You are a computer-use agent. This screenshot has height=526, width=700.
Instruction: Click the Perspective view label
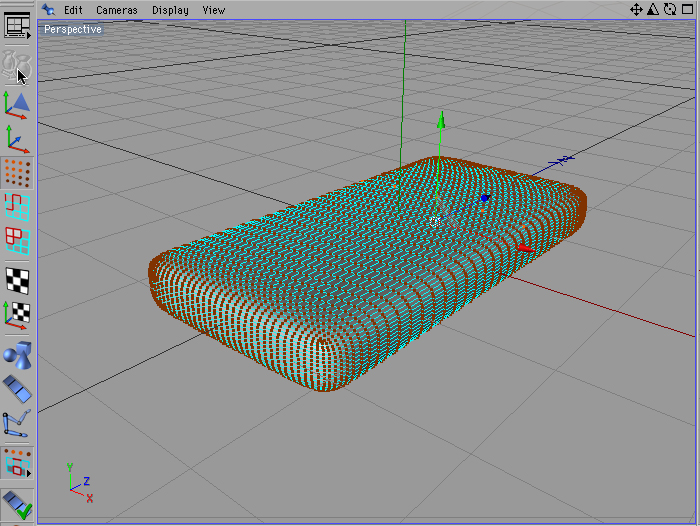tap(72, 29)
